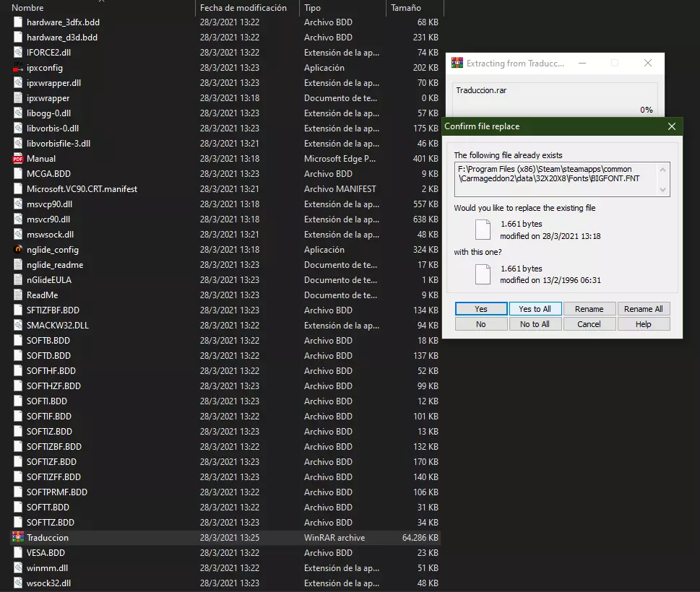This screenshot has width=700, height=592.
Task: Click the No button in replace dialog
Action: 481,324
